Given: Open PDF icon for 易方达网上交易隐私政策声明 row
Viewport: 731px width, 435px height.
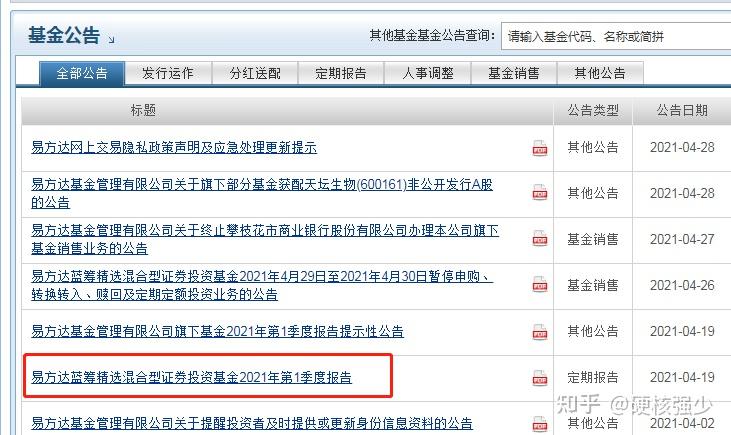Looking at the screenshot, I should pos(540,148).
